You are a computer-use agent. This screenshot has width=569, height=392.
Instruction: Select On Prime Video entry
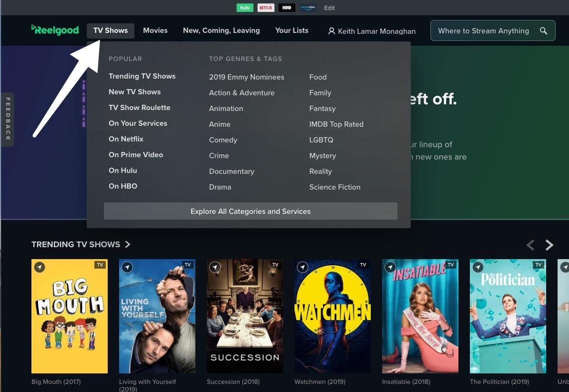tap(136, 154)
